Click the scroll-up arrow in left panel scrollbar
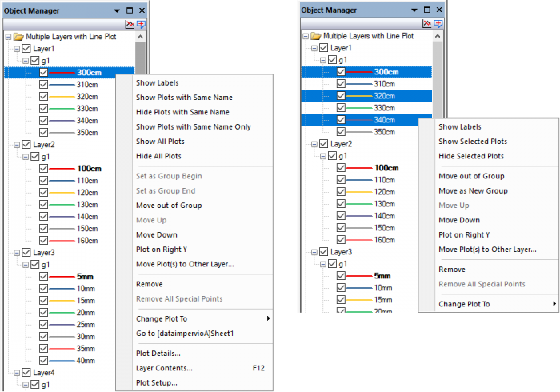 pos(141,37)
